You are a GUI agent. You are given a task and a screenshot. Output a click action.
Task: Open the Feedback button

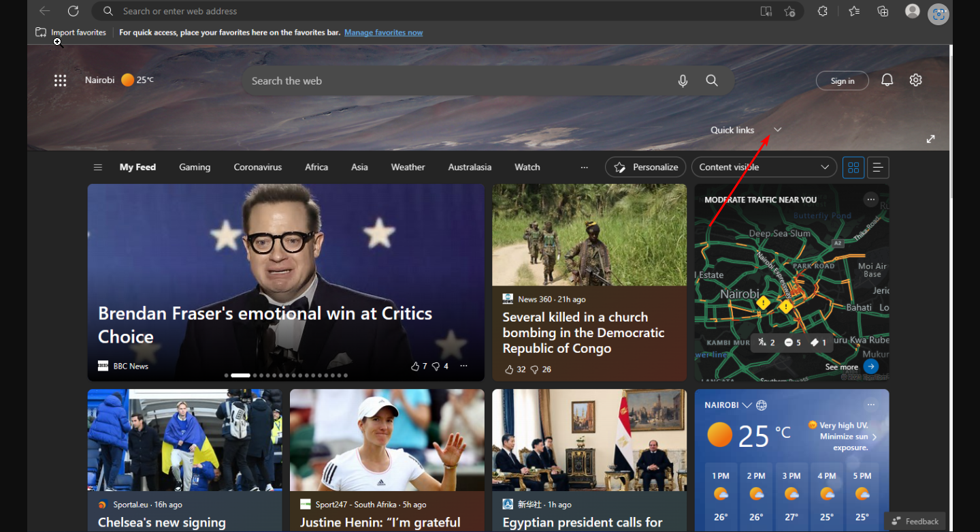915,521
